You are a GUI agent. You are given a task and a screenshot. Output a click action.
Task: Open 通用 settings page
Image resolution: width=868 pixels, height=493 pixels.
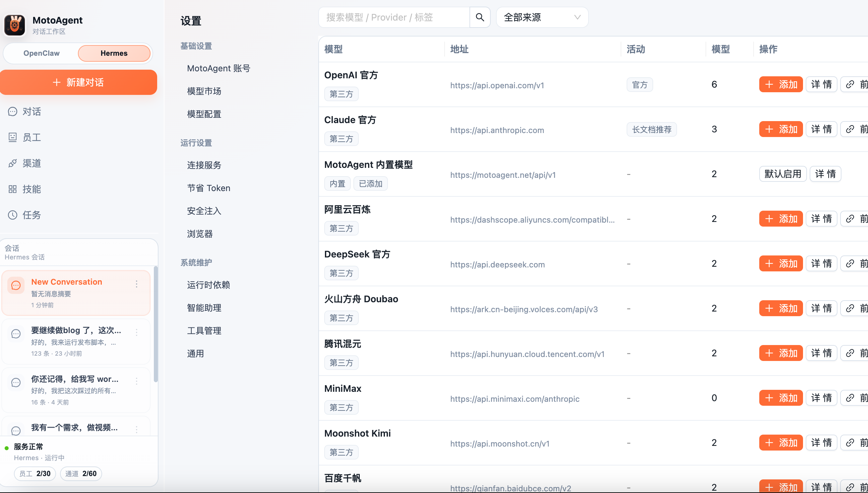(x=196, y=354)
